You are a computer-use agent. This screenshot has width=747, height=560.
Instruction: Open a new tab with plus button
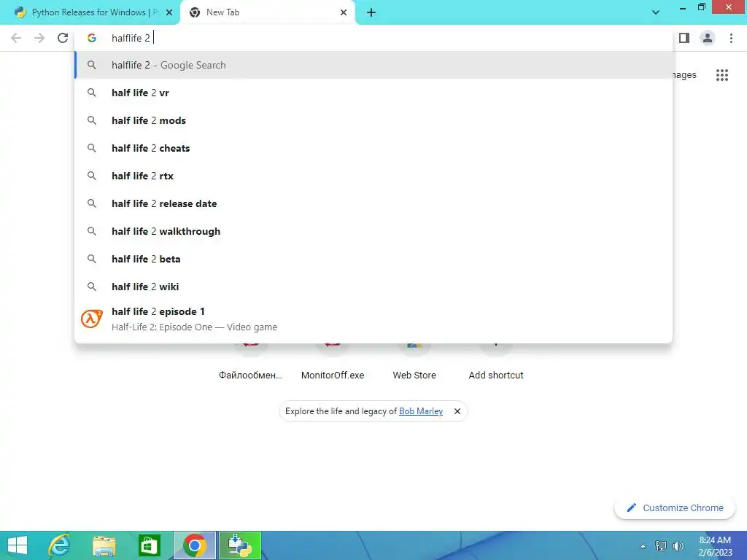371,13
